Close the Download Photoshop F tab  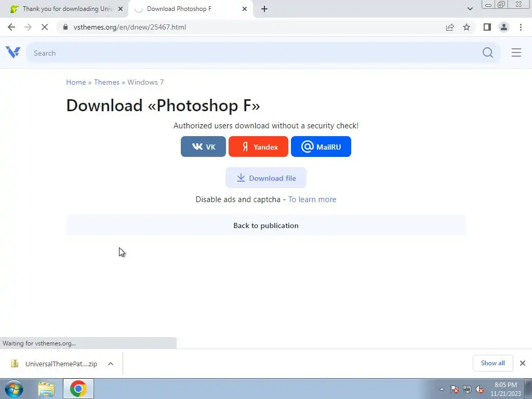tap(245, 9)
